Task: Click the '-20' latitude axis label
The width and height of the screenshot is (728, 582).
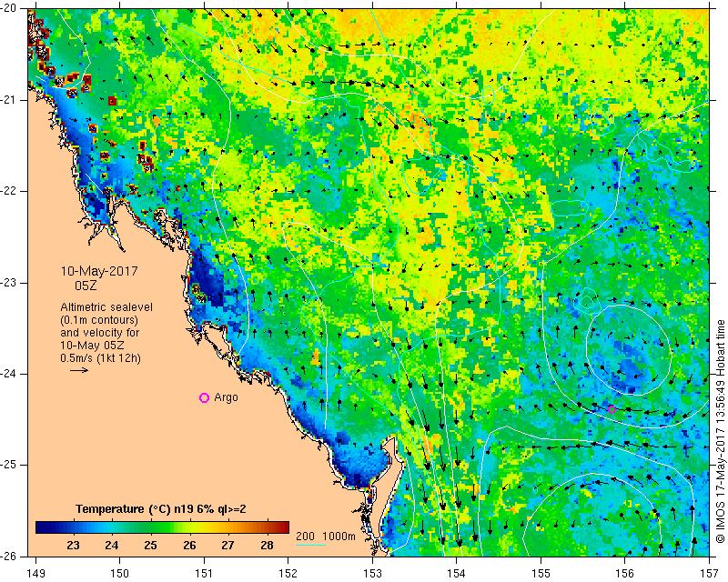Action: point(9,9)
